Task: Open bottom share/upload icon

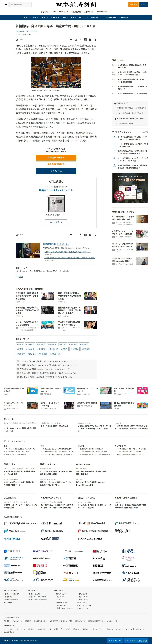Action: click(x=95, y=235)
